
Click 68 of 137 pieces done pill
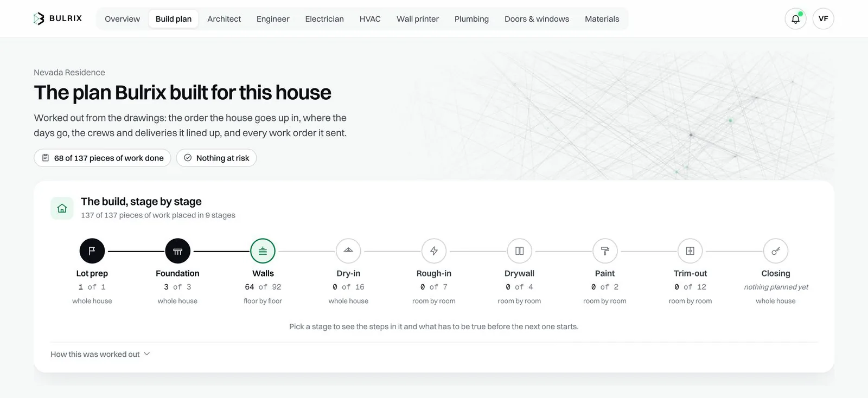pyautogui.click(x=103, y=158)
